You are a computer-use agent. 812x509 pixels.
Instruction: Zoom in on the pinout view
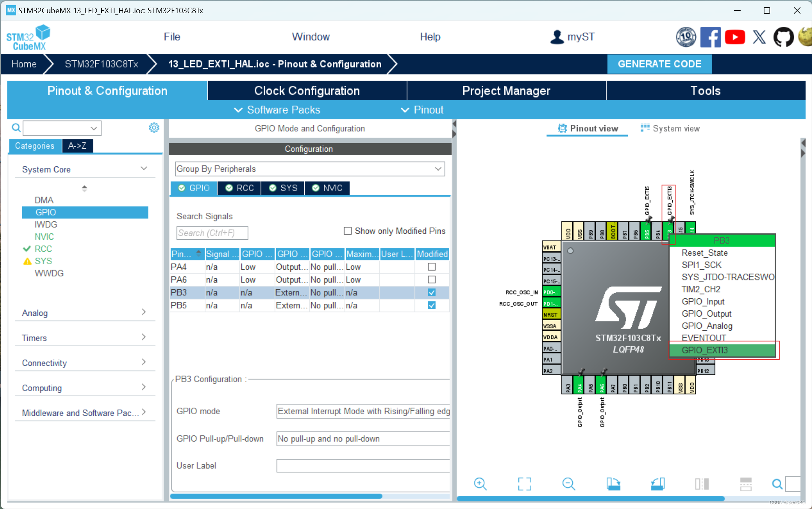tap(480, 484)
